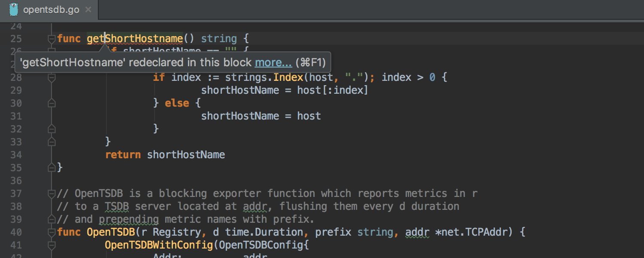Collapse the comment block starting at line 37
Image resolution: width=644 pixels, height=258 pixels.
click(52, 194)
